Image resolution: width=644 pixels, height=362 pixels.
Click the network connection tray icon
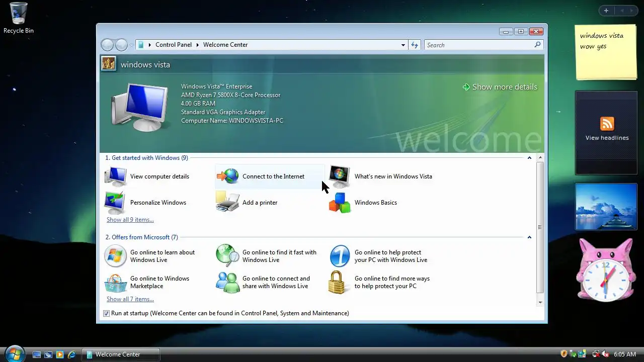click(596, 354)
